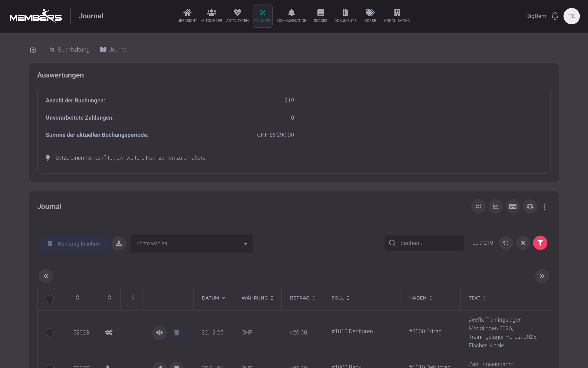Open the three-dot more options menu
Image resolution: width=588 pixels, height=368 pixels.
(545, 207)
